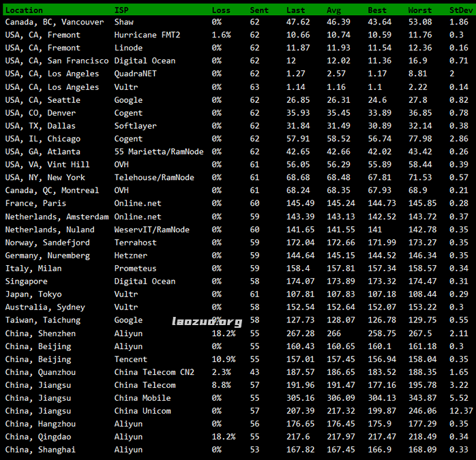Select the China, Shanghai location

40,450
